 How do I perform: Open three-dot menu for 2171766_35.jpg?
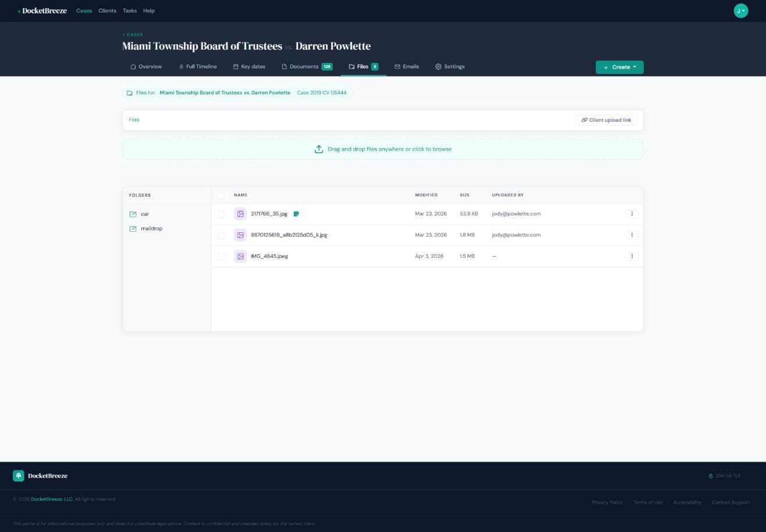[x=632, y=214]
